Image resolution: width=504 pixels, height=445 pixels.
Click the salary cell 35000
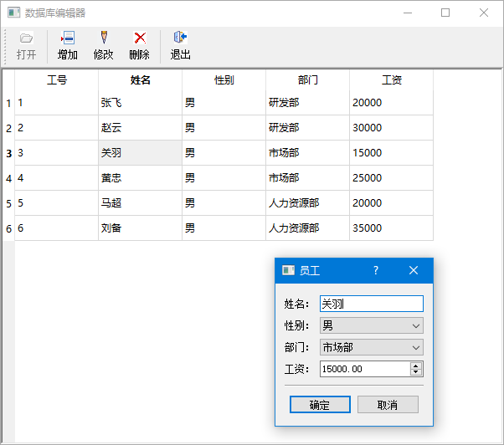pos(392,228)
